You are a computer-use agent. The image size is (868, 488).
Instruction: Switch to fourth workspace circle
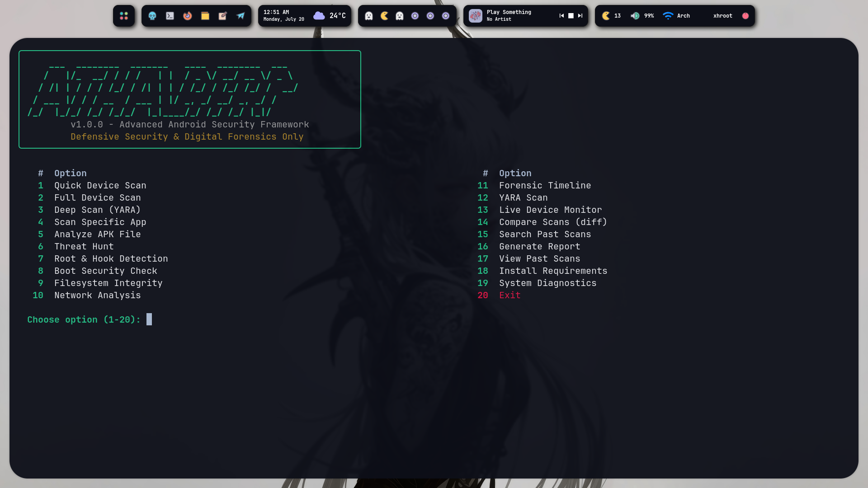[415, 16]
